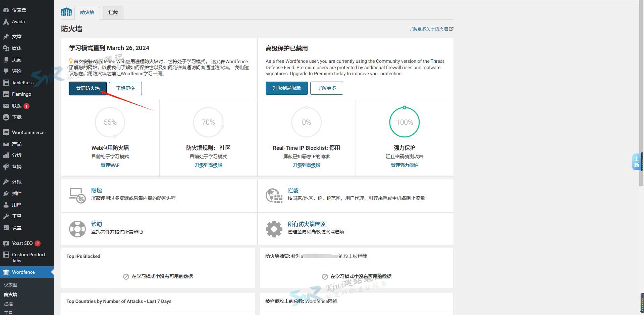Open the 限速 link

[x=97, y=190]
